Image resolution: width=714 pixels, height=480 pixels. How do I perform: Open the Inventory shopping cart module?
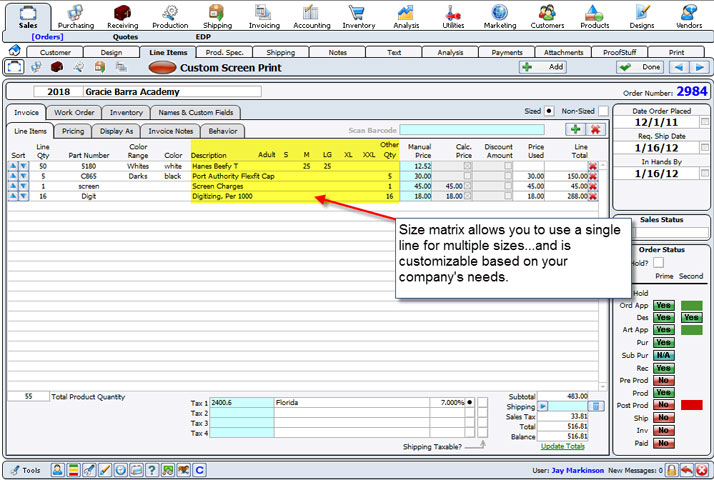[358, 17]
